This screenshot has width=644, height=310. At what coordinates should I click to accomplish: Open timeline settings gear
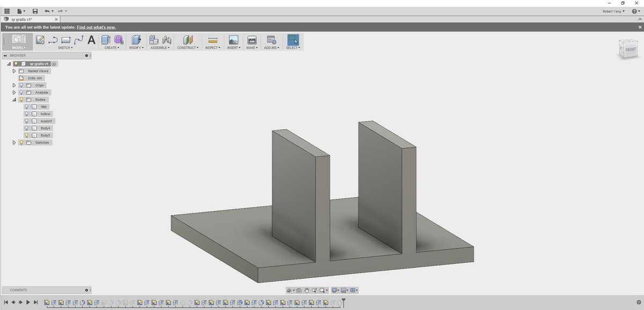tap(638, 302)
